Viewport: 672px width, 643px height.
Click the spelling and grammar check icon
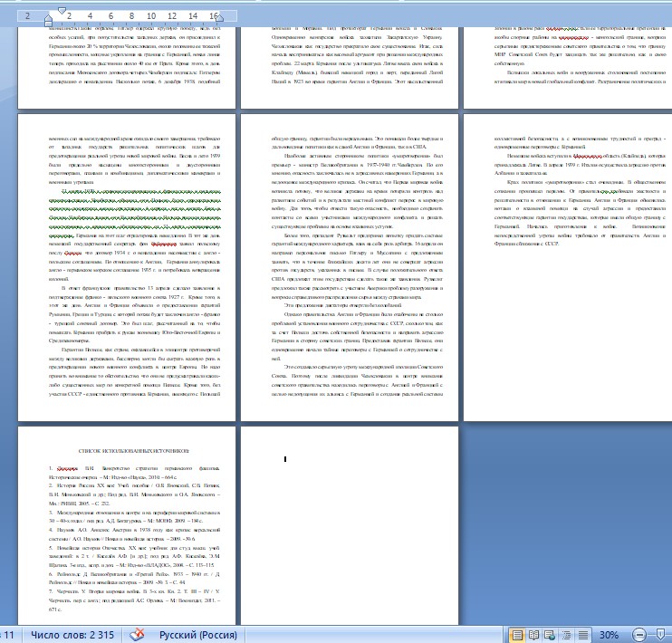pyautogui.click(x=137, y=634)
